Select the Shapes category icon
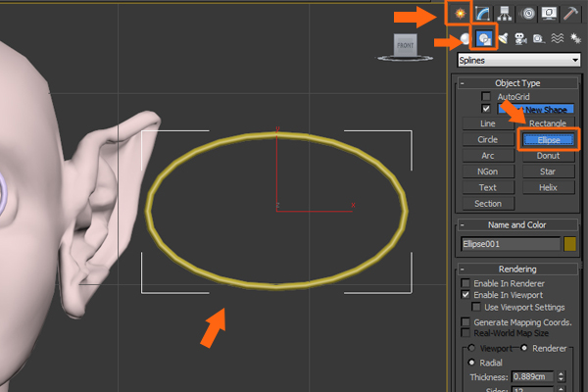 pyautogui.click(x=484, y=38)
